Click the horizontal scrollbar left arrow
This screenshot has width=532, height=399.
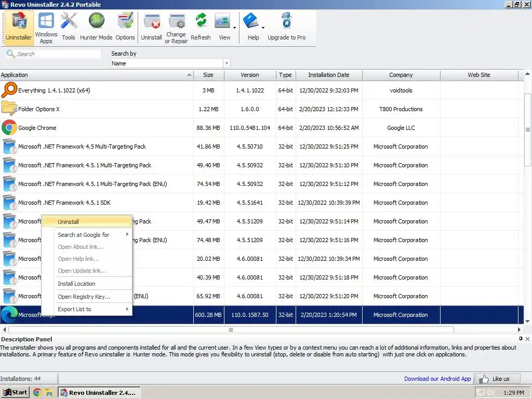[x=4, y=329]
